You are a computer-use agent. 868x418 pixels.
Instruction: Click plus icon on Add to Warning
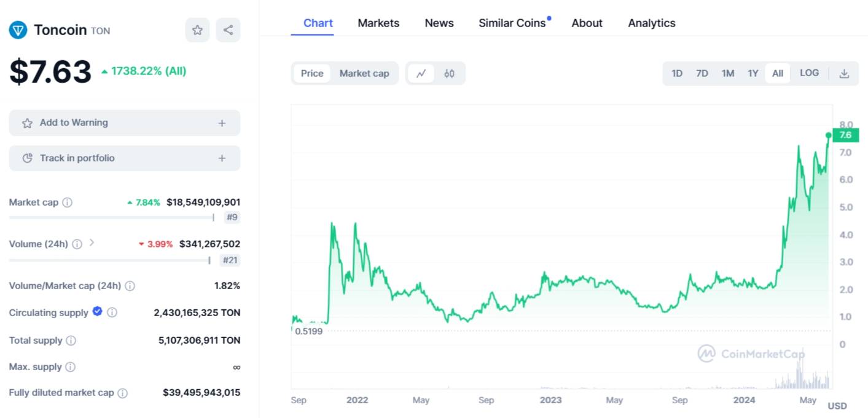(x=222, y=123)
